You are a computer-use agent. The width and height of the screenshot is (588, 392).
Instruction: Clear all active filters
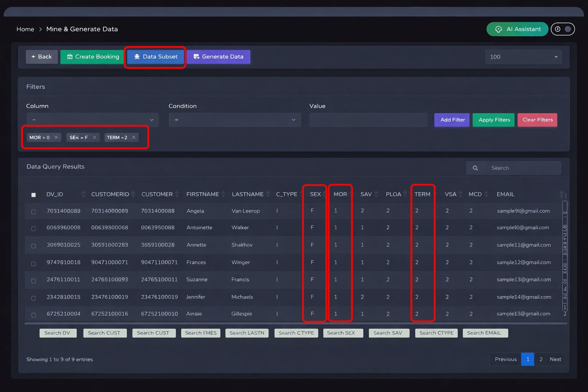[537, 120]
